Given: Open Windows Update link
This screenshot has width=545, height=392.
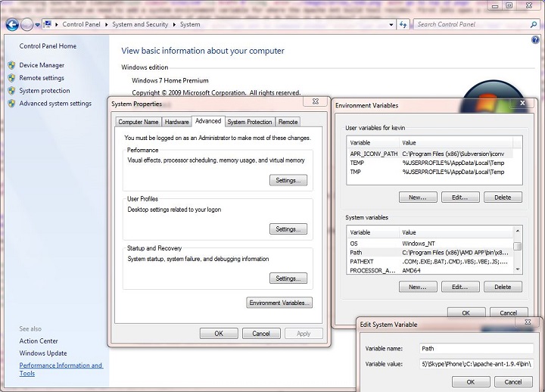Looking at the screenshot, I should click(43, 353).
